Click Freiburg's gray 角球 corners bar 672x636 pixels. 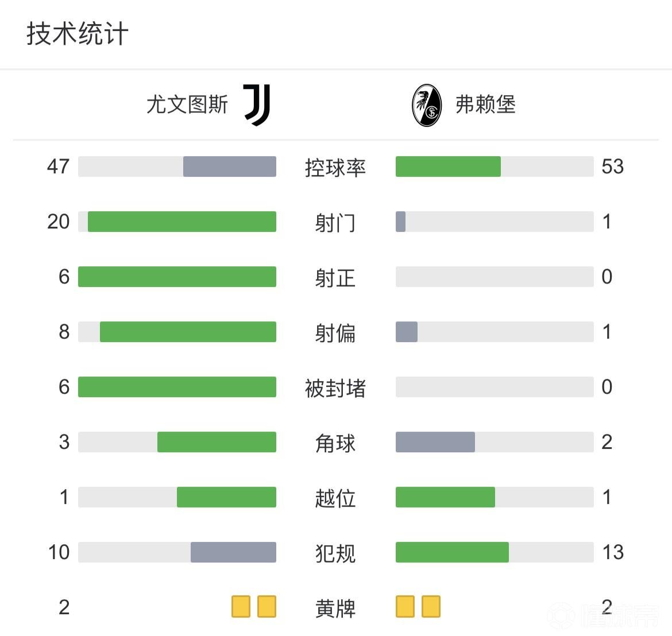coord(435,442)
